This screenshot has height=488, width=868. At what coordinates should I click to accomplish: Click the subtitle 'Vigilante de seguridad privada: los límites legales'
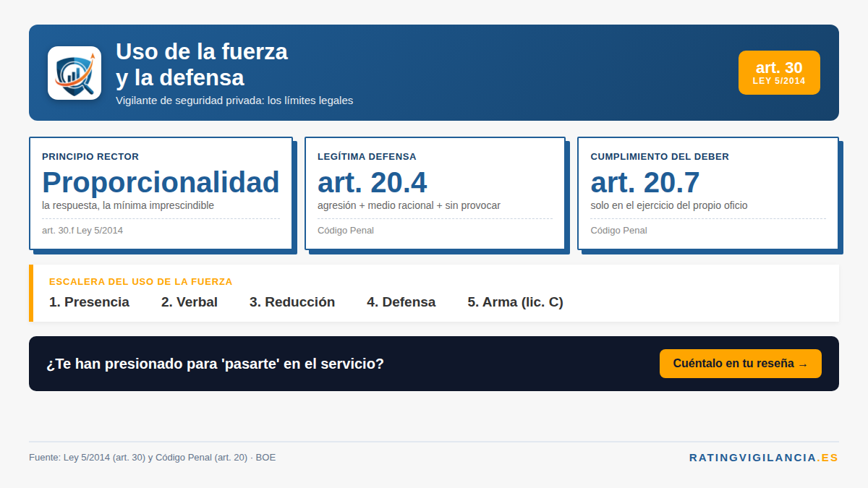[x=234, y=100]
